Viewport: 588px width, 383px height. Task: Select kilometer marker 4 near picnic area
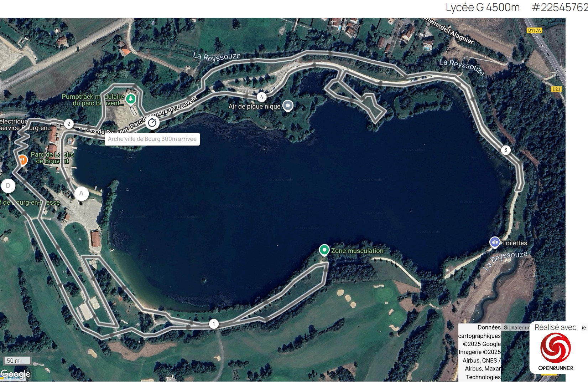(x=261, y=97)
